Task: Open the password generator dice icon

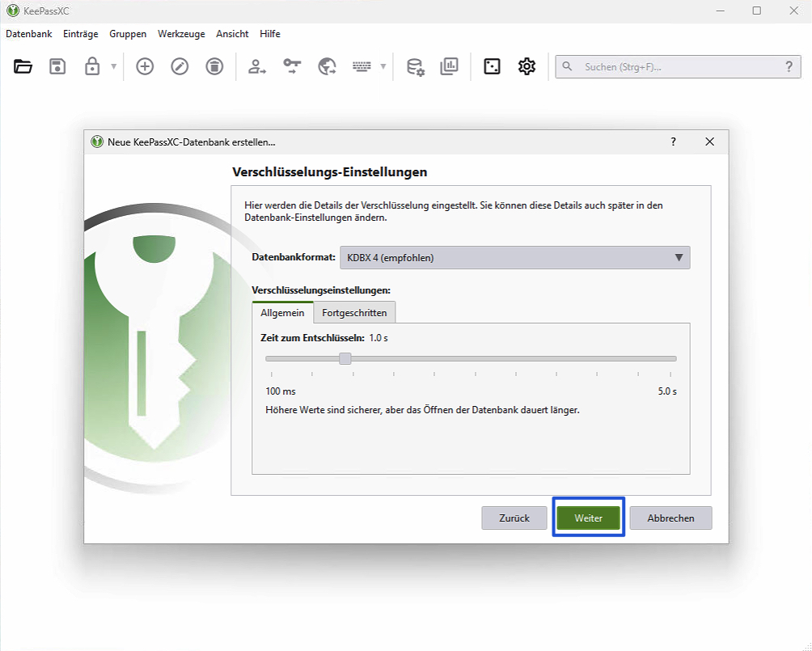Action: [x=492, y=67]
